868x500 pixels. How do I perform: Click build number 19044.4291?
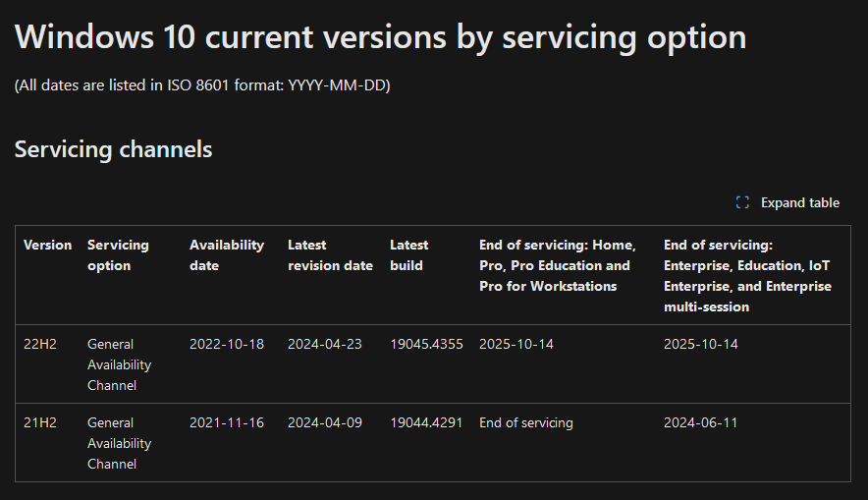tap(426, 422)
